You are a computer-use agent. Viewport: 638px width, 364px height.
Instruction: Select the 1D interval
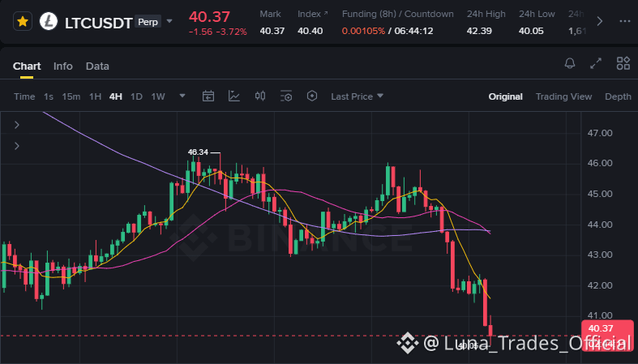coord(136,96)
